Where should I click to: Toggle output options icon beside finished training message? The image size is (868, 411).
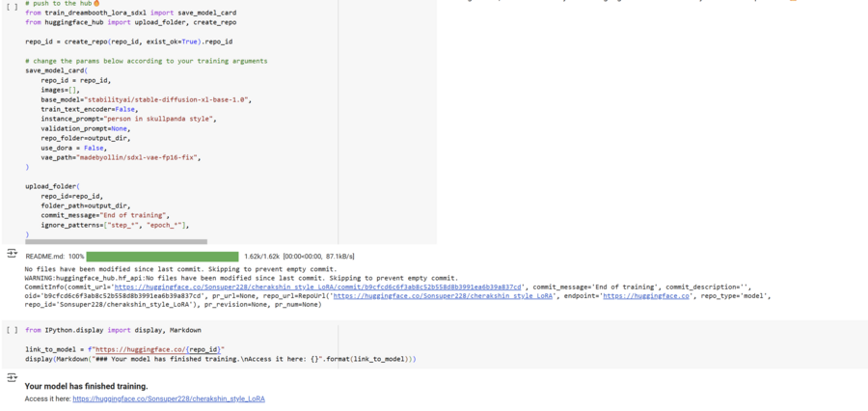click(12, 377)
